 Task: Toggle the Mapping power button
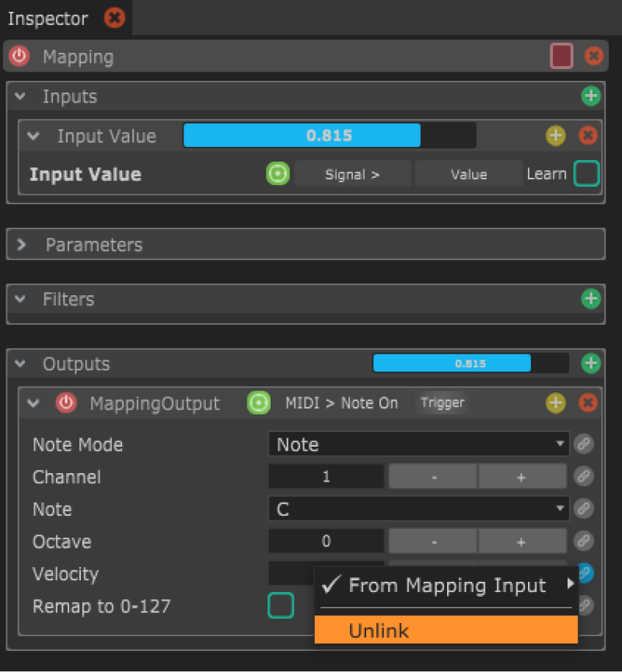pos(19,57)
